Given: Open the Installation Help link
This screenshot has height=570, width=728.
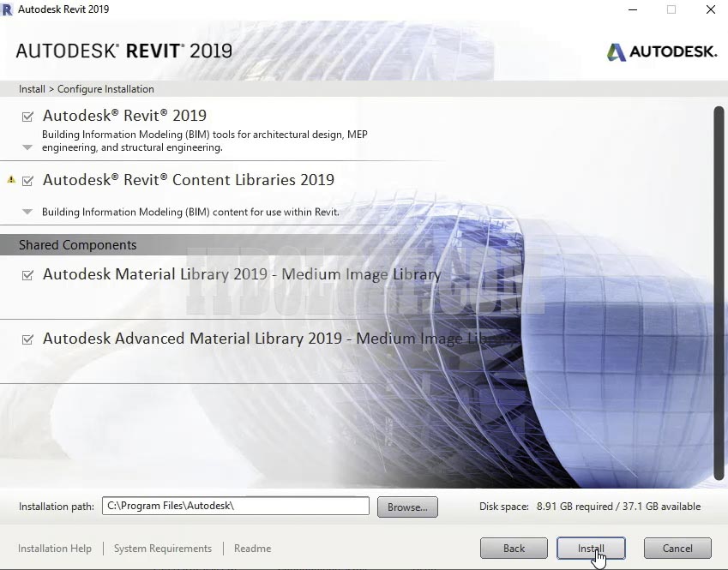Looking at the screenshot, I should (x=55, y=549).
